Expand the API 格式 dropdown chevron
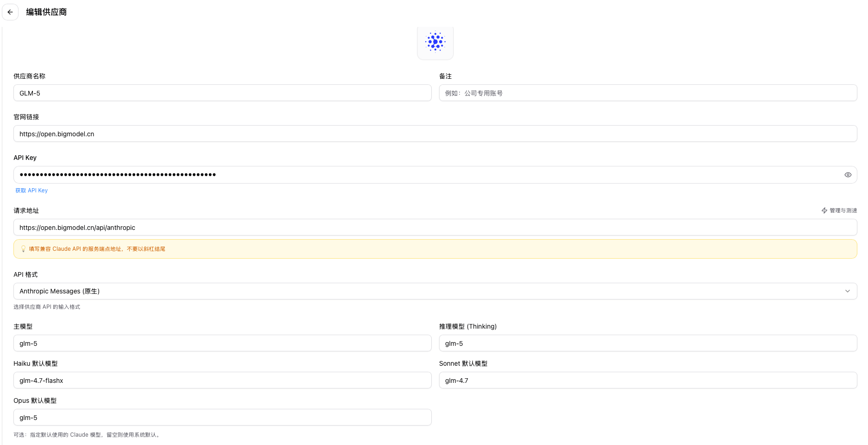 point(847,291)
